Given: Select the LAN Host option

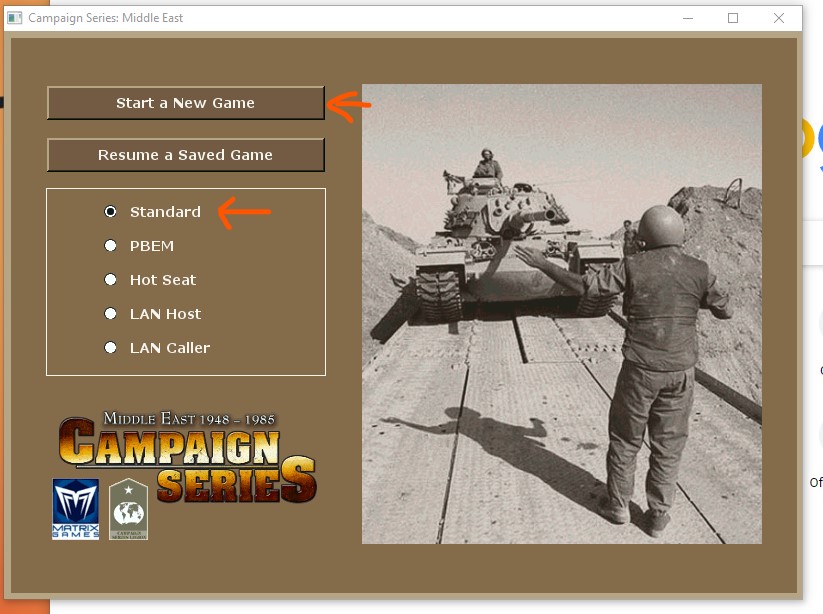Looking at the screenshot, I should (110, 313).
